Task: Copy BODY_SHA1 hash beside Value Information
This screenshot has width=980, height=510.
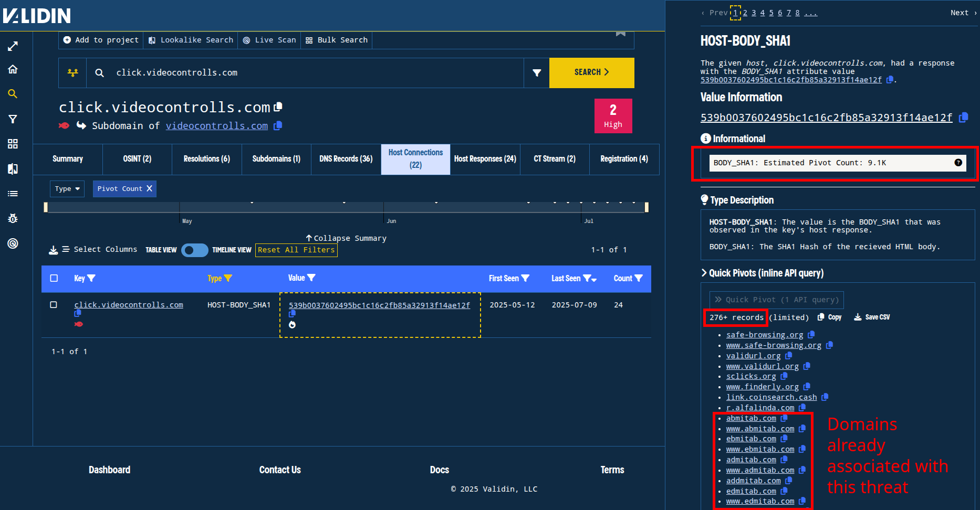Action: 963,118
